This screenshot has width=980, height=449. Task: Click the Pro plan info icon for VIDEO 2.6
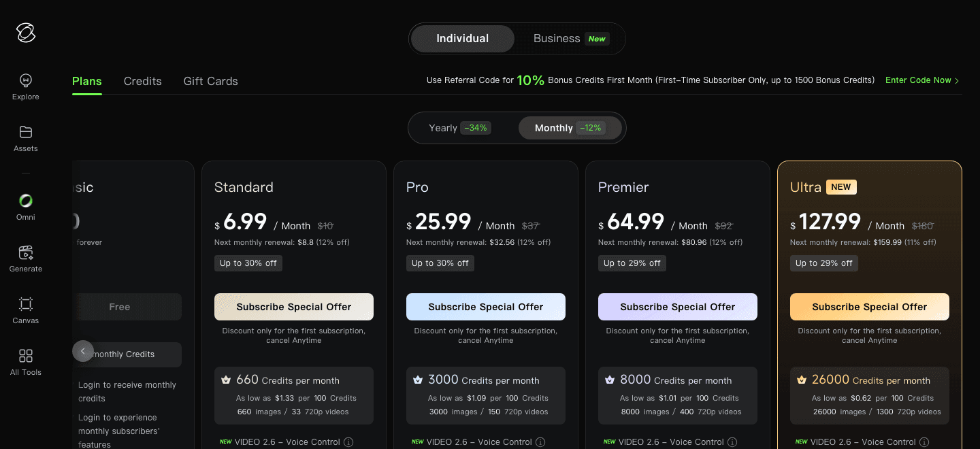click(x=540, y=442)
